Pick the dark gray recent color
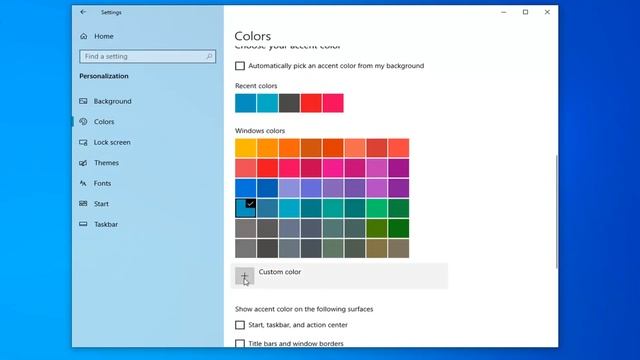This screenshot has height=360, width=640. pos(289,103)
